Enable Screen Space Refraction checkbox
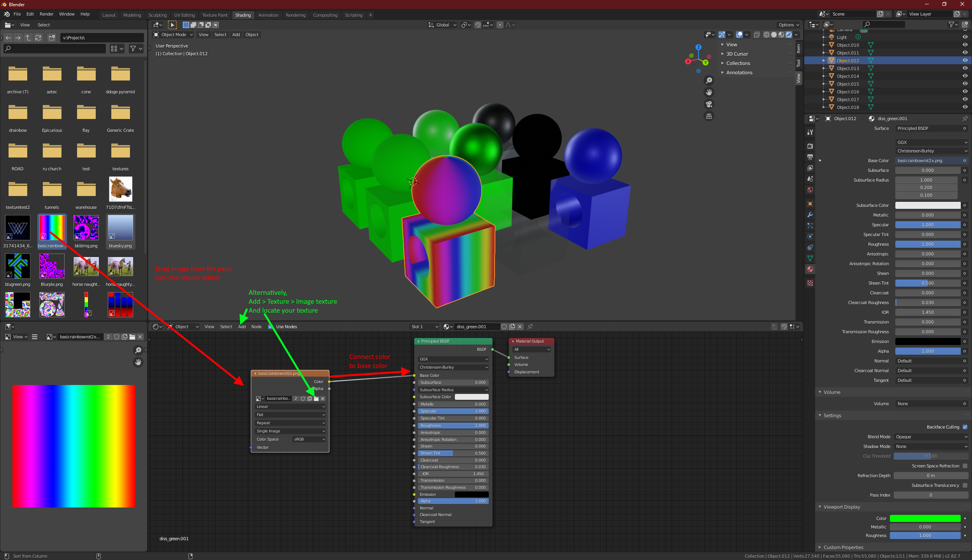This screenshot has height=560, width=972. click(x=965, y=466)
